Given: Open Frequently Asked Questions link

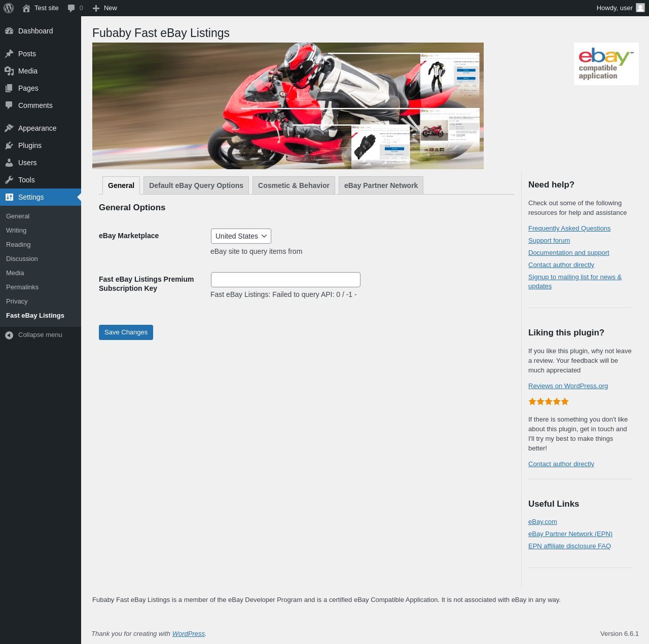Looking at the screenshot, I should 569,229.
